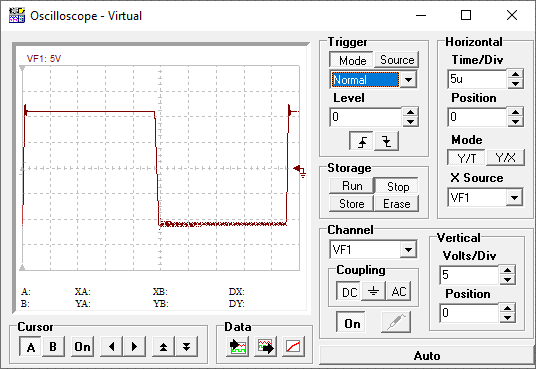Click the trigger Level input field
Screen dimensions: 536x369
[366, 117]
